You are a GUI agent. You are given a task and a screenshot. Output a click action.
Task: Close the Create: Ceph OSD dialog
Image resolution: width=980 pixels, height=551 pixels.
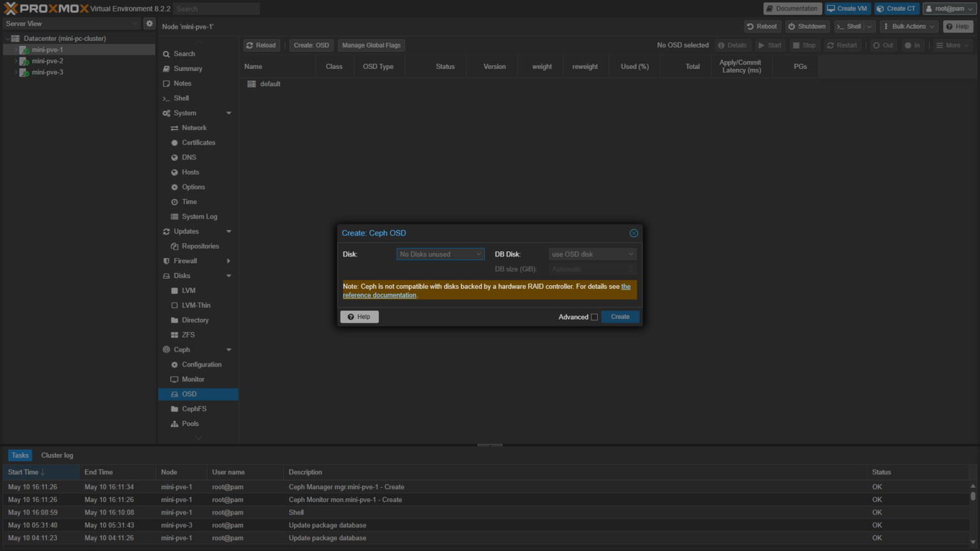pyautogui.click(x=634, y=233)
